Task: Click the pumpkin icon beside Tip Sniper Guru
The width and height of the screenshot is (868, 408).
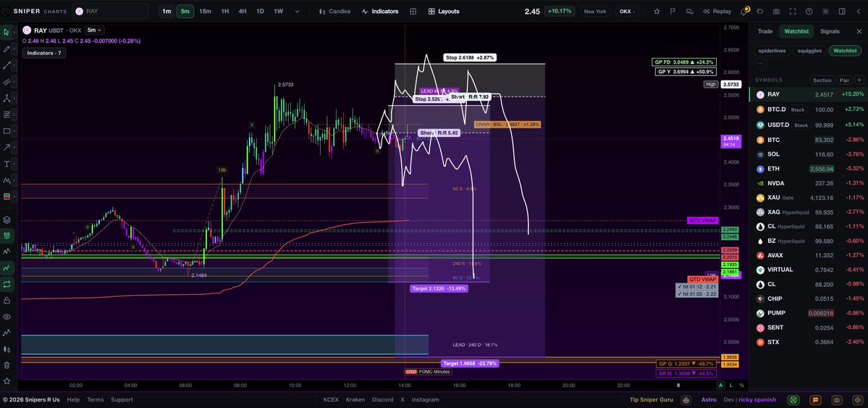Action: point(686,399)
